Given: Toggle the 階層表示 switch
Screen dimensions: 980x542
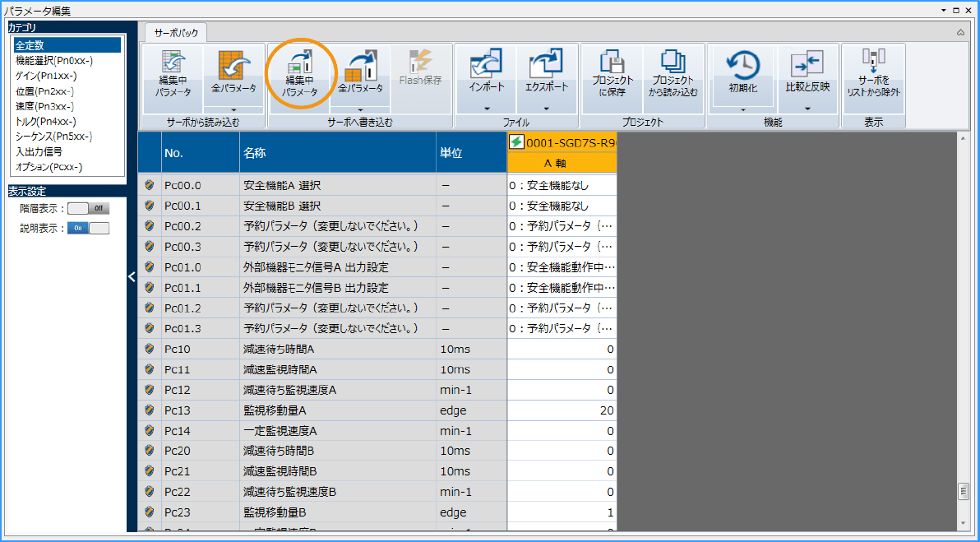Looking at the screenshot, I should coord(88,209).
